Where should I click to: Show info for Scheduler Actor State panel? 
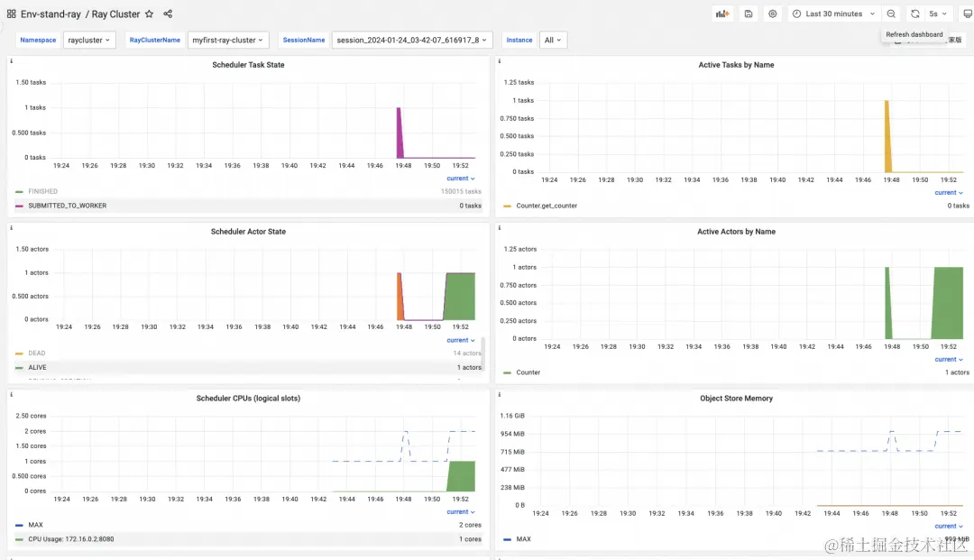click(x=11, y=228)
